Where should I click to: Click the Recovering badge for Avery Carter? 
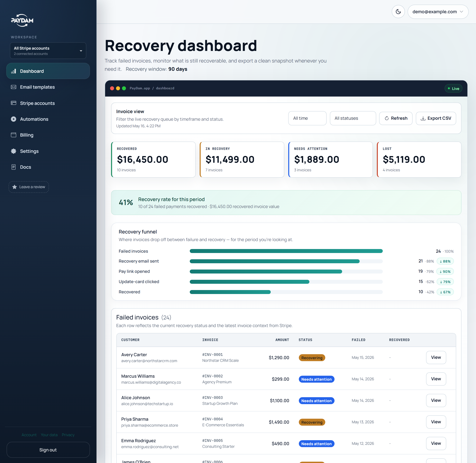[312, 358]
